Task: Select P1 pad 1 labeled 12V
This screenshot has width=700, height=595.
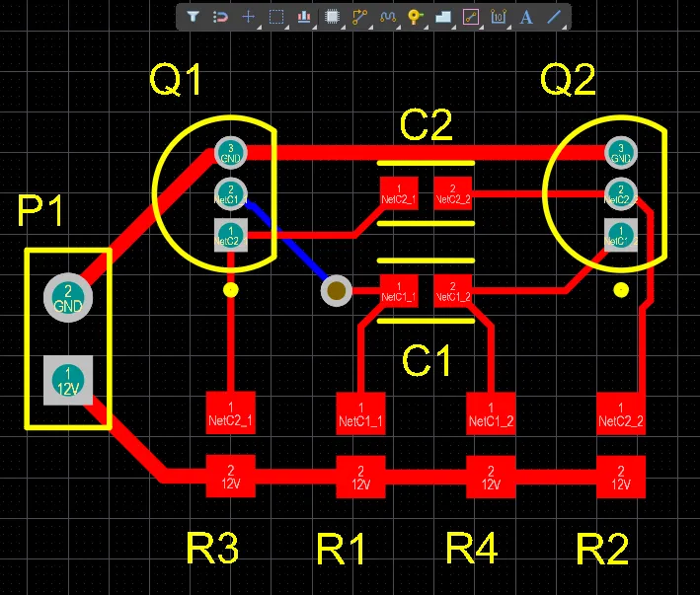Action: 68,381
